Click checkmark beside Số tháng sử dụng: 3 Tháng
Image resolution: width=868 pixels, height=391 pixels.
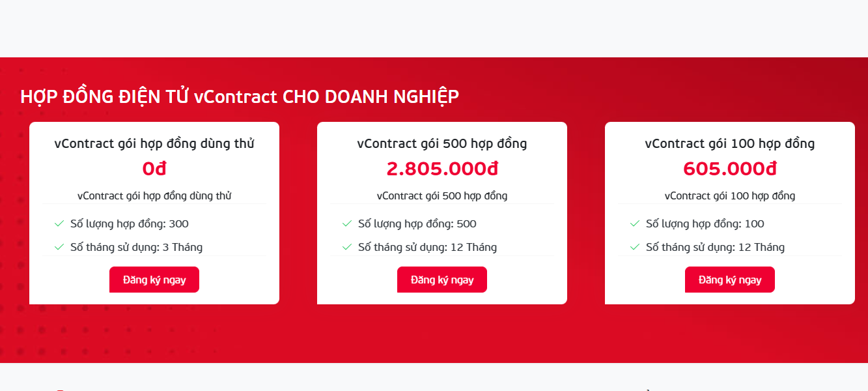click(x=59, y=247)
